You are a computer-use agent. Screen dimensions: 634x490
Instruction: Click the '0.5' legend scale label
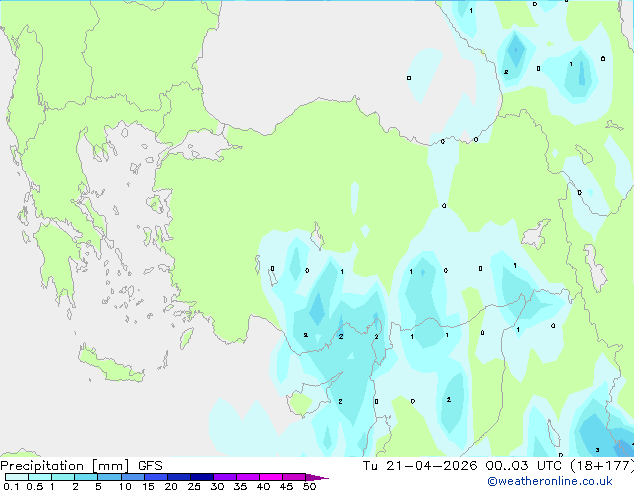(x=35, y=486)
